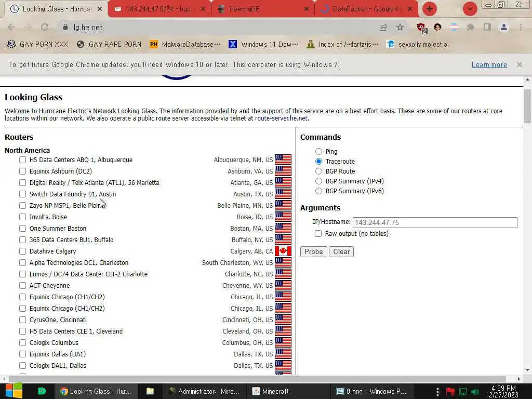532x399 pixels.
Task: Switch to 143.244.47.0/24 bgp tab
Action: pyautogui.click(x=159, y=9)
